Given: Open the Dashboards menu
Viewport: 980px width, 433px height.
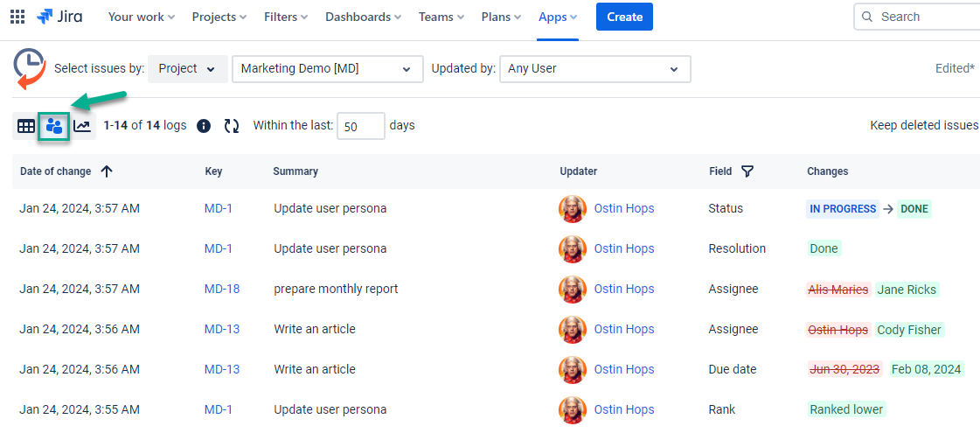Looking at the screenshot, I should pyautogui.click(x=363, y=17).
